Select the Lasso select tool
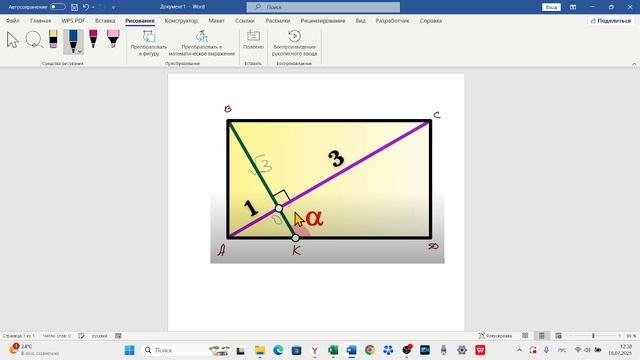The height and width of the screenshot is (360, 640). coord(34,40)
